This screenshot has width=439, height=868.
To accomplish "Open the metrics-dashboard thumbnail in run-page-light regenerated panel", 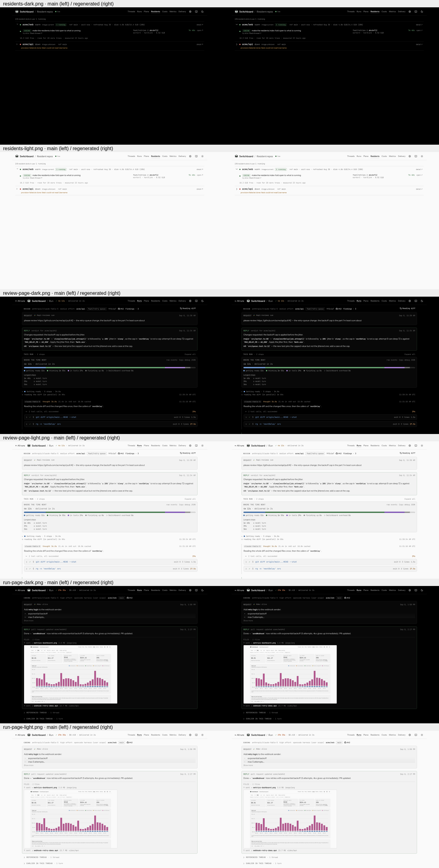I will tap(290, 819).
